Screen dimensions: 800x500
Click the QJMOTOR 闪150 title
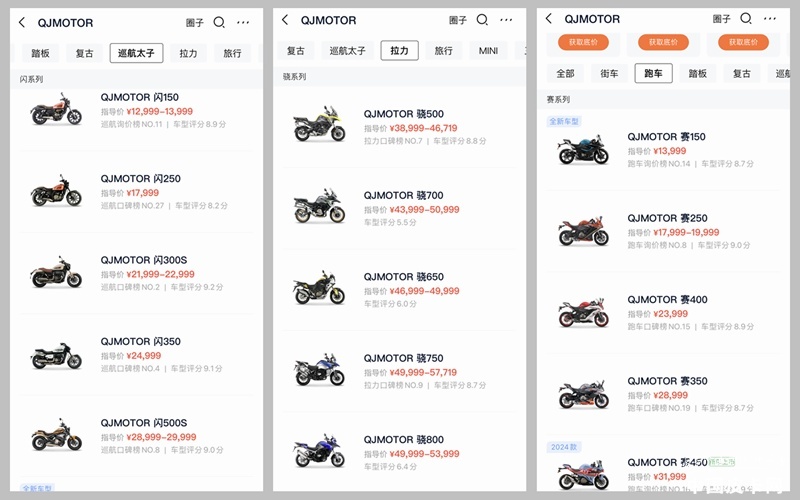tap(139, 97)
